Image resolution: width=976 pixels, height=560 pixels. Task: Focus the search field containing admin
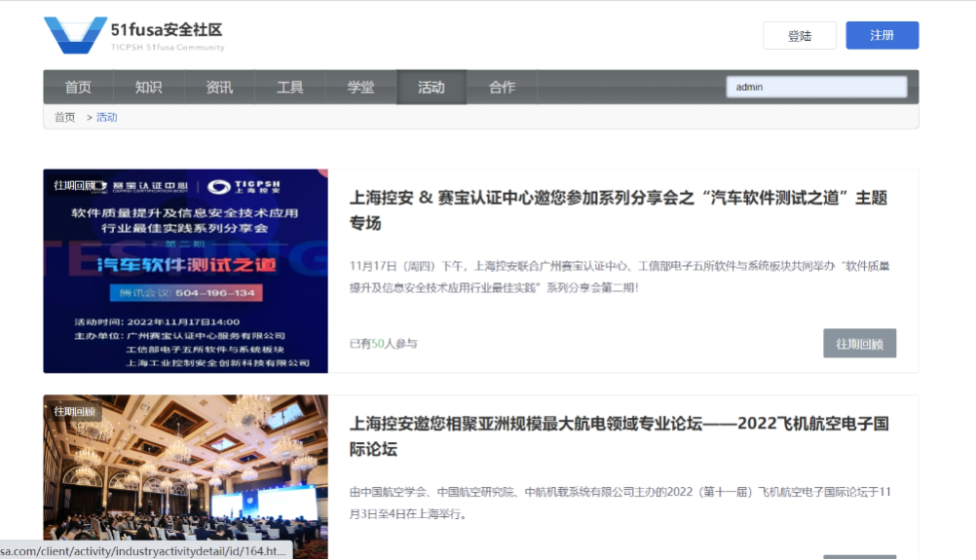tap(816, 87)
